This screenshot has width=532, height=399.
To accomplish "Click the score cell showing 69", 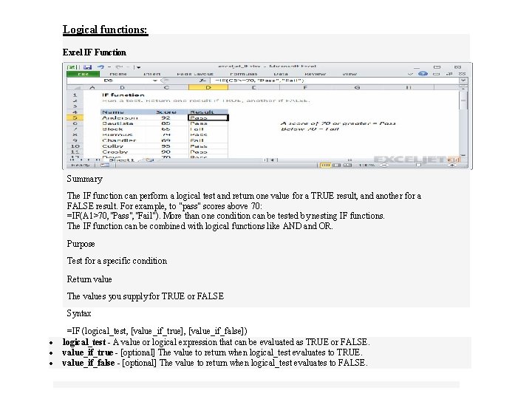I will tap(166, 140).
